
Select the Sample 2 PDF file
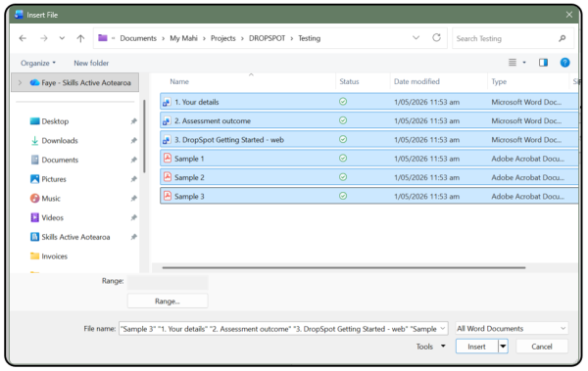[368, 177]
